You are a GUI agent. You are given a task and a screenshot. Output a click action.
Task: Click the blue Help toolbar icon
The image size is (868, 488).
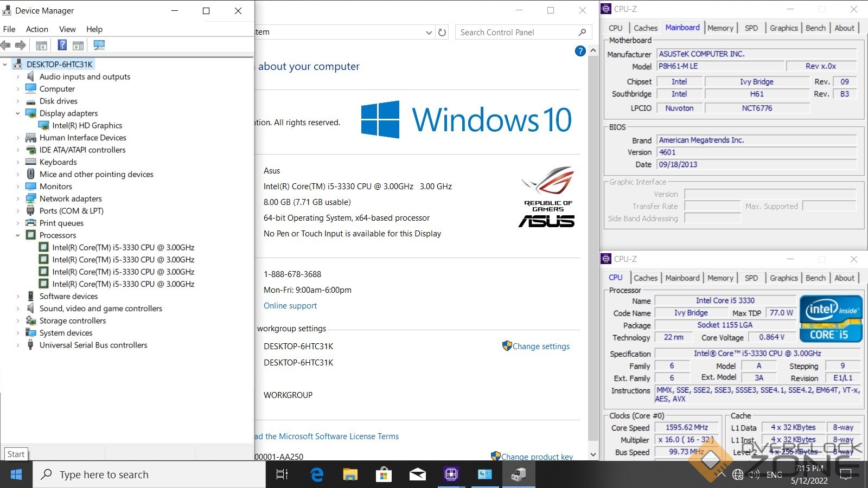tap(62, 46)
